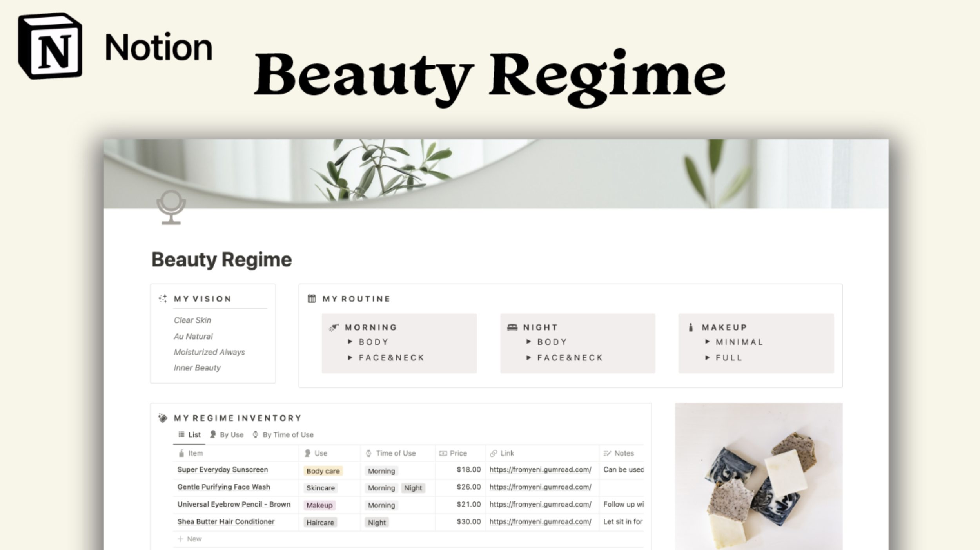Click the Moisturized Always vision text
The height and width of the screenshot is (550, 980).
[x=209, y=352]
